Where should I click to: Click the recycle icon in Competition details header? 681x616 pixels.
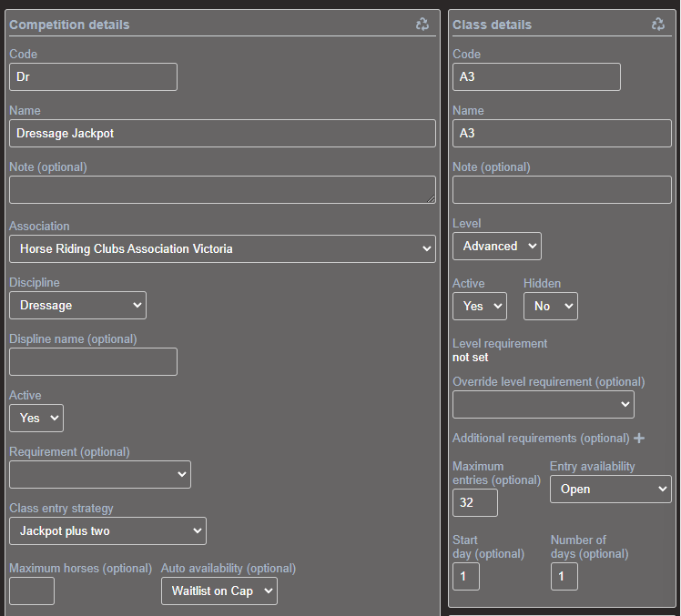point(422,25)
